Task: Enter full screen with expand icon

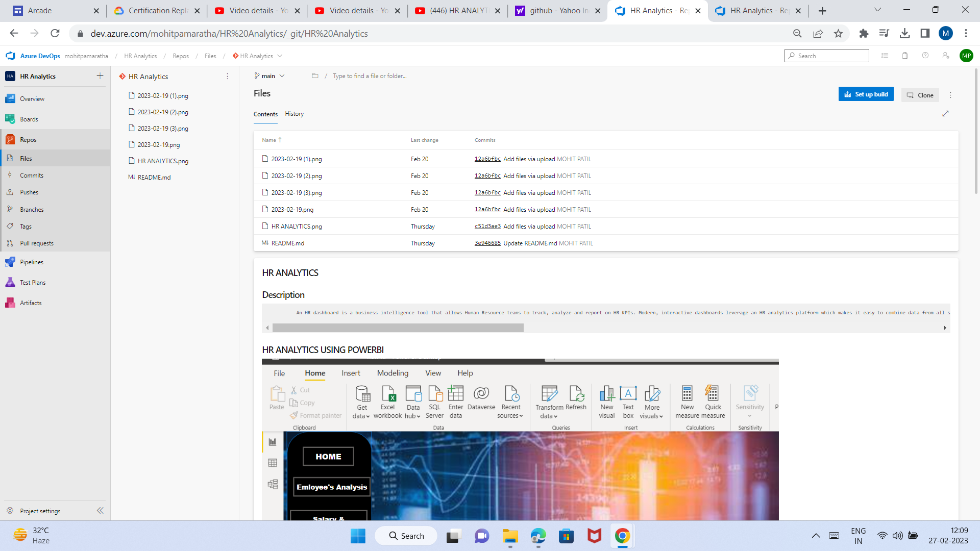Action: pyautogui.click(x=945, y=114)
